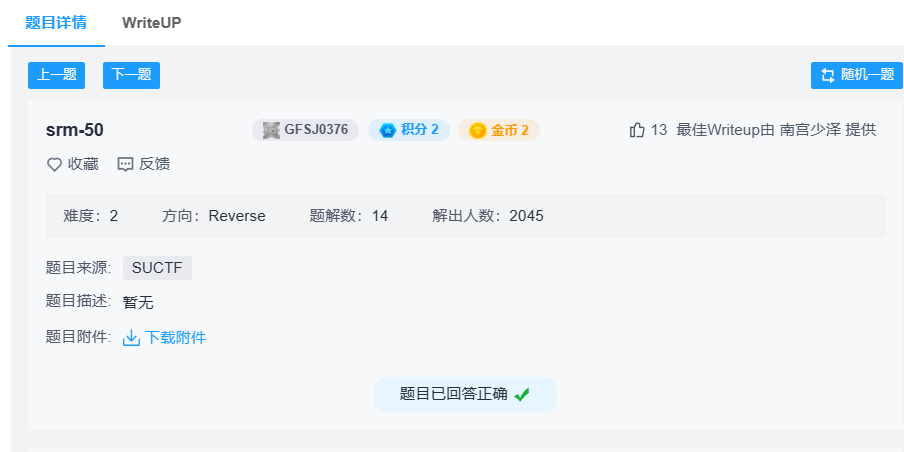Viewport: 904px width, 452px height.
Task: Click the GFSJ0376 badge avatar icon
Action: [271, 130]
